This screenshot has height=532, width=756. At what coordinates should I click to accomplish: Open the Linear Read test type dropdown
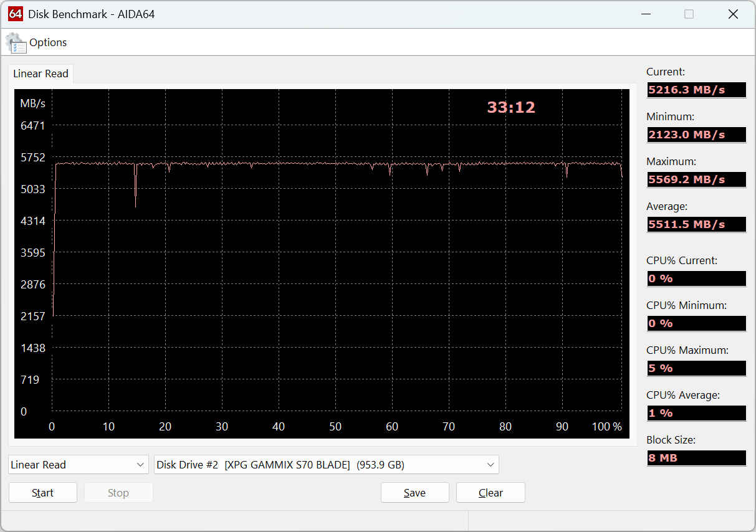pyautogui.click(x=79, y=465)
